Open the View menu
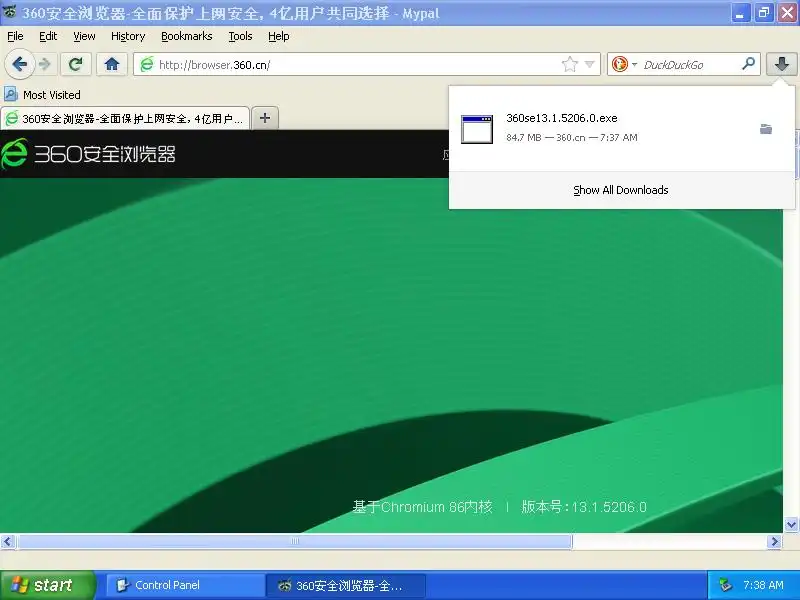The height and width of the screenshot is (600, 800). (x=84, y=36)
